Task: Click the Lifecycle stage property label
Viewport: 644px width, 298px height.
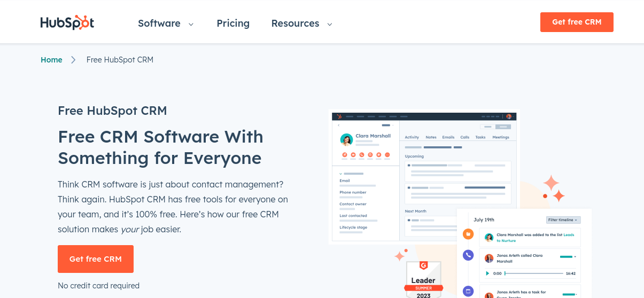Action: pos(353,228)
